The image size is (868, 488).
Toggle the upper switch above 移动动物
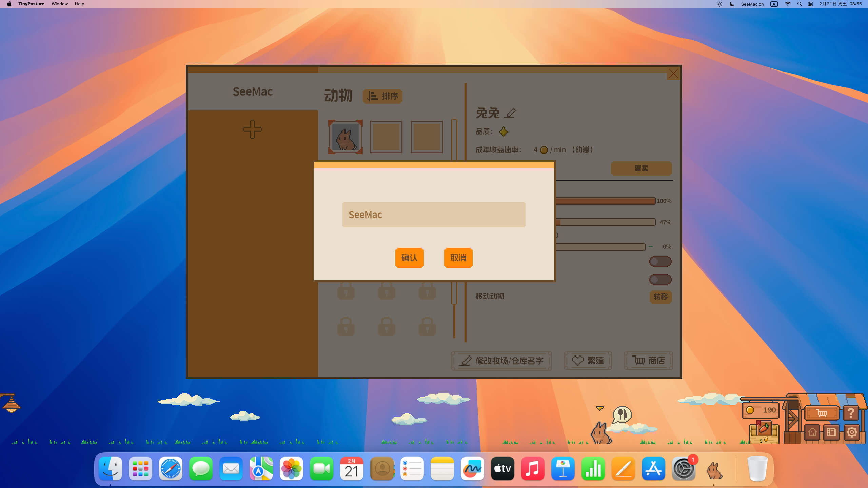coord(660,261)
